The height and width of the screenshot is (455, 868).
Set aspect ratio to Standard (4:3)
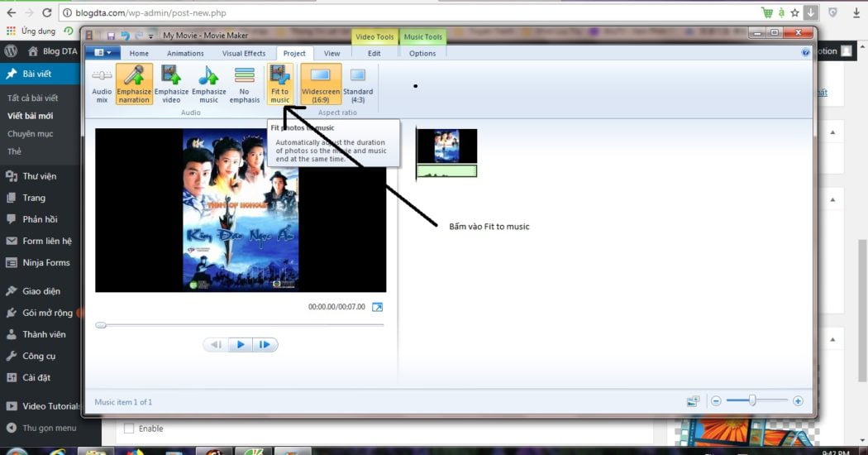click(358, 84)
